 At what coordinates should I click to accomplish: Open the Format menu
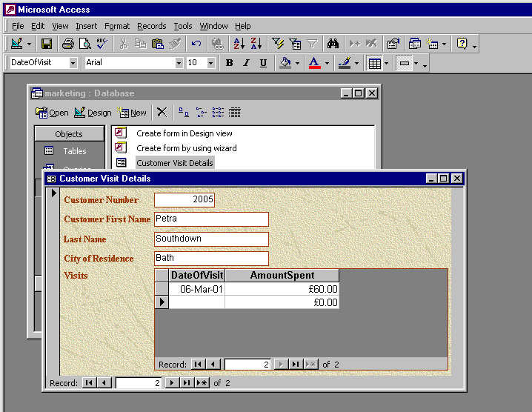pyautogui.click(x=117, y=26)
